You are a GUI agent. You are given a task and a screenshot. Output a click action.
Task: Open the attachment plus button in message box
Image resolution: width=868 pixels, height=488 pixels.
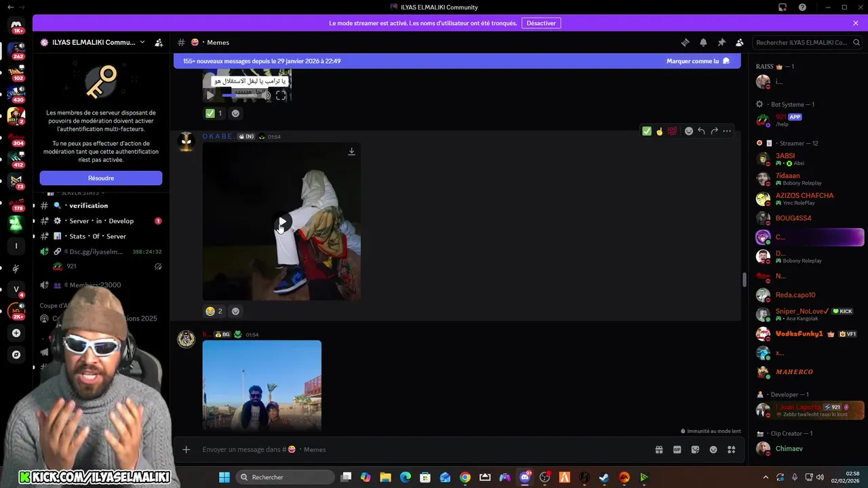coord(186,449)
